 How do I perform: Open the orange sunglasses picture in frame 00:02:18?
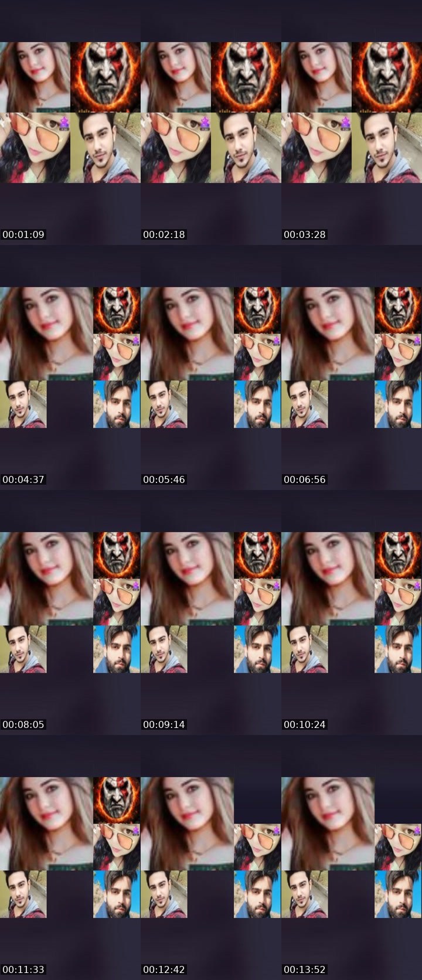pyautogui.click(x=176, y=148)
